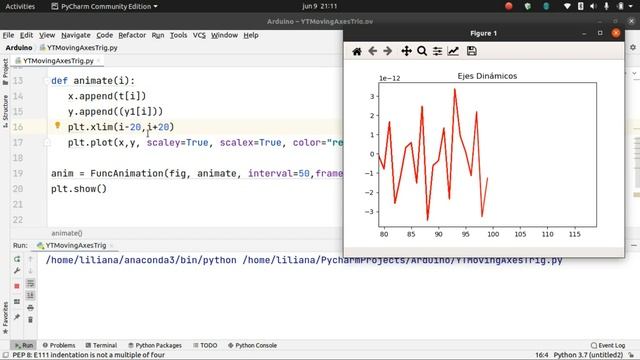The image size is (640, 360).
Task: Close the YTMovingAxesTrig.py editor tab
Action: click(x=98, y=61)
